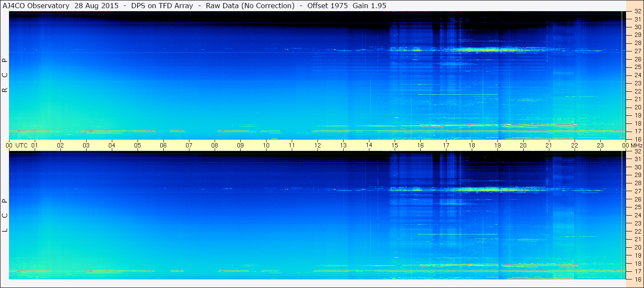Image resolution: width=644 pixels, height=288 pixels.
Task: Select 29 MHz label in LCP panel
Action: tap(637, 175)
